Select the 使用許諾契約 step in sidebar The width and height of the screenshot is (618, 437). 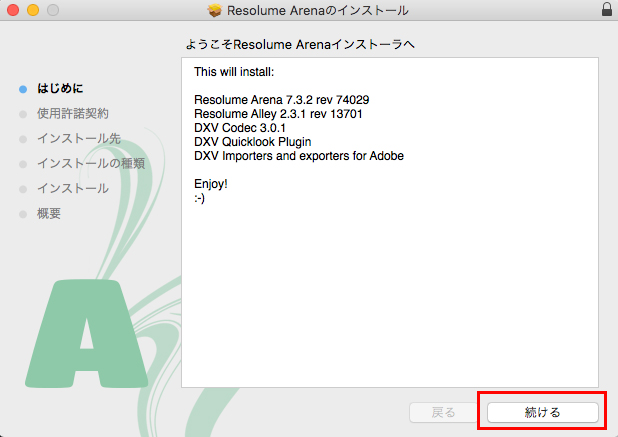coord(73,113)
